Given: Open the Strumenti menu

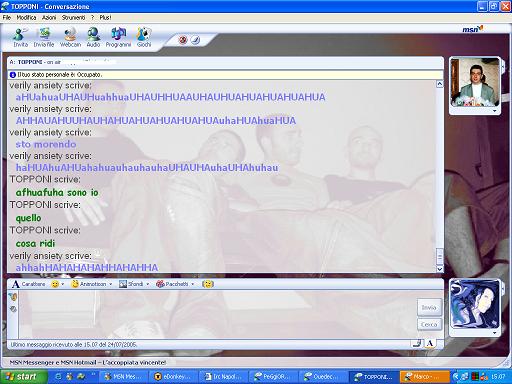Looking at the screenshot, I should (73, 17).
